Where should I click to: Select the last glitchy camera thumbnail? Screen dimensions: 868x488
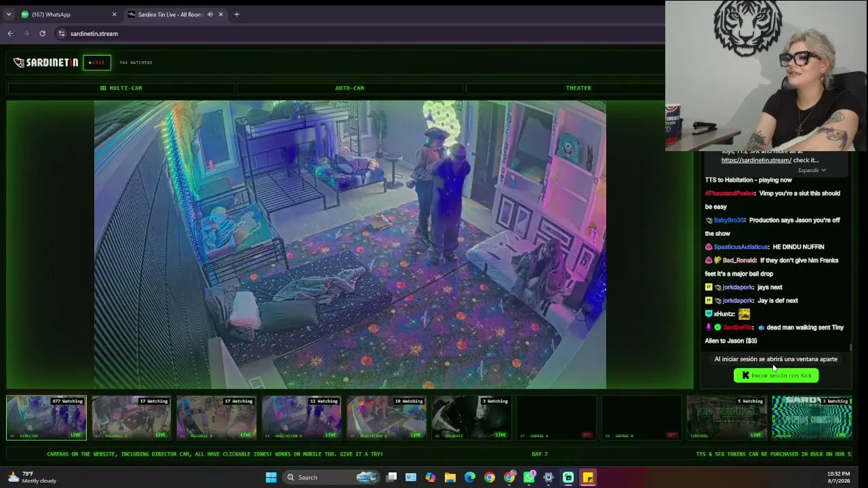pos(812,418)
